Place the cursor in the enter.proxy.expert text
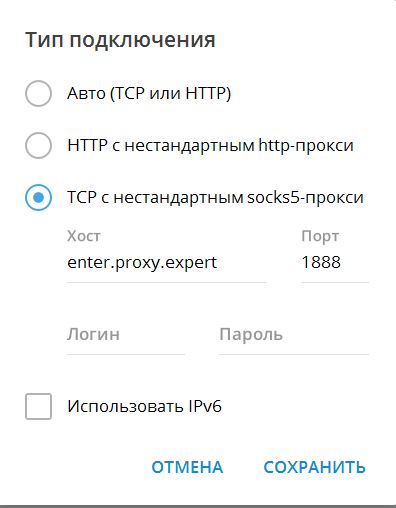The height and width of the screenshot is (508, 396). pos(142,263)
